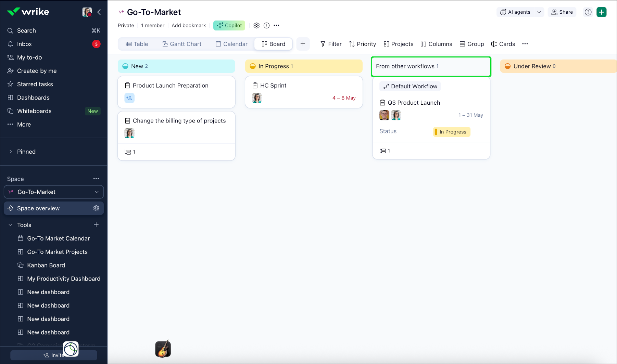Open the HC Sprint card
The width and height of the screenshot is (617, 364).
[x=304, y=92]
